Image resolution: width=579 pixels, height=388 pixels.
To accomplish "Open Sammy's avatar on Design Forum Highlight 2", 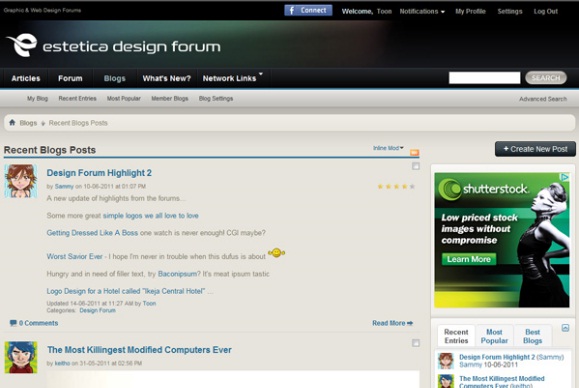I will (x=21, y=181).
